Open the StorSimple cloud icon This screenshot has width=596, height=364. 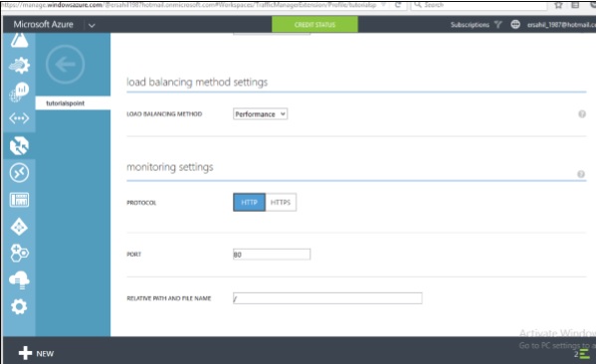point(19,280)
